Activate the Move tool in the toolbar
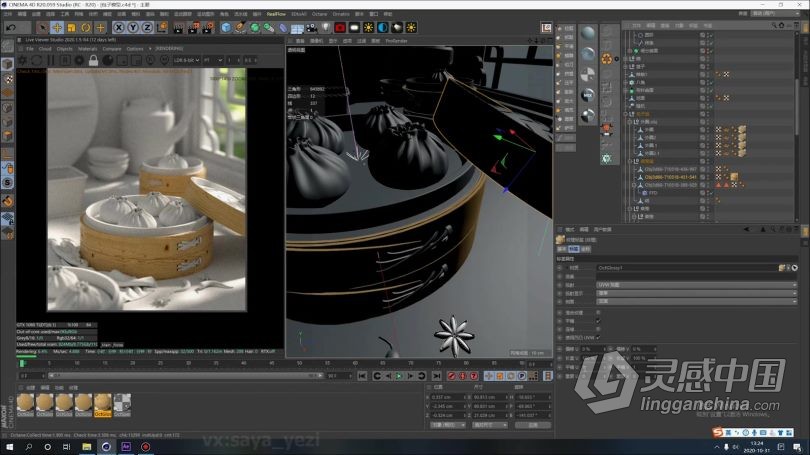 click(57, 27)
